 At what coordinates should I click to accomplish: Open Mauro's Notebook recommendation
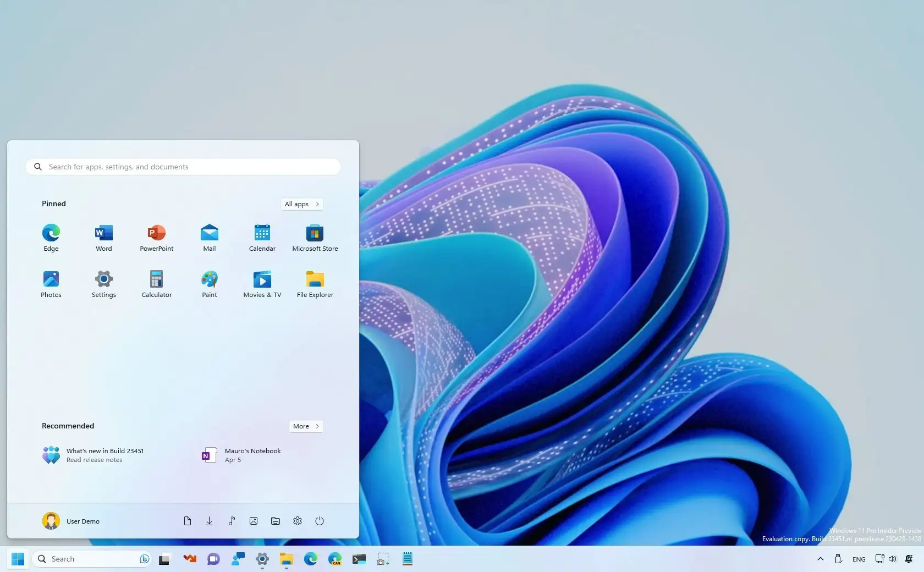[x=242, y=455]
